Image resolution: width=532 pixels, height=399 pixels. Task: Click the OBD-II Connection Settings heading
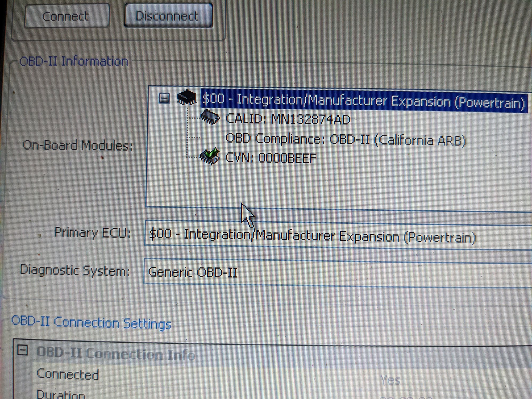(x=91, y=323)
